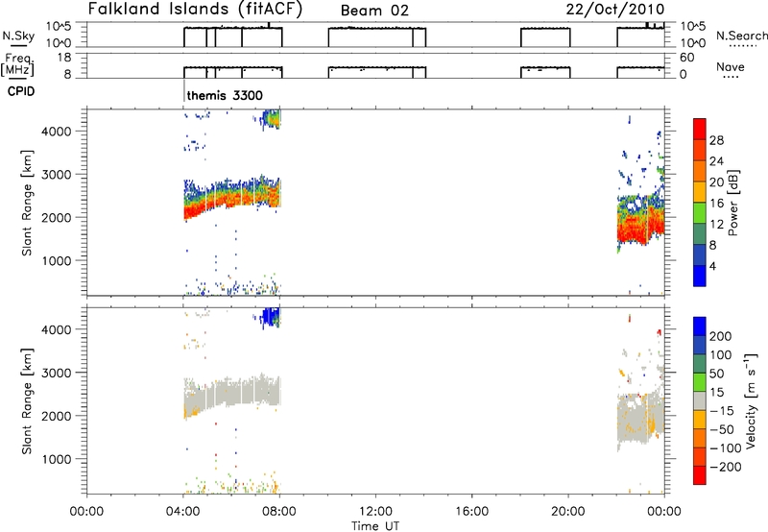768x532 pixels.
Task: Pick the grey Velocity segment between 15 and -15
Action: point(700,401)
